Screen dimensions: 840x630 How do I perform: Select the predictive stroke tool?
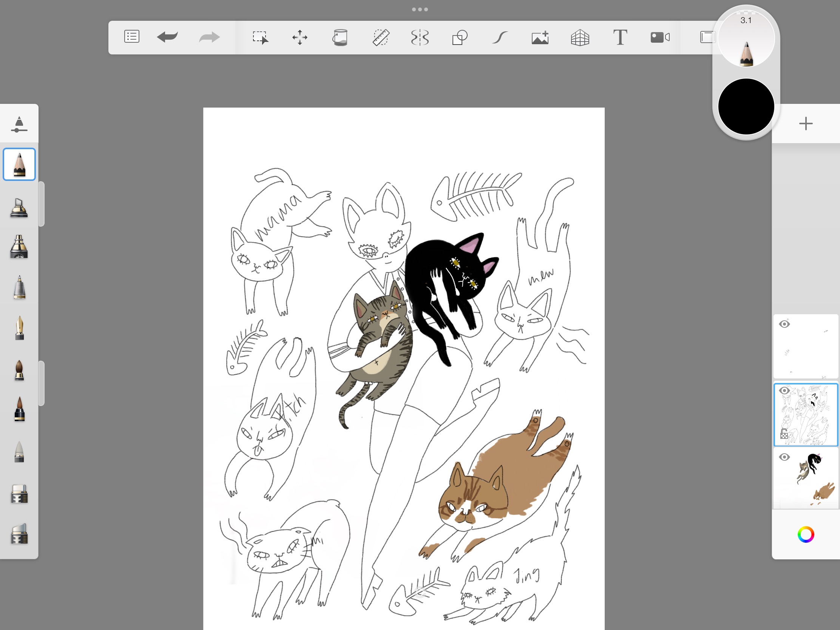tap(500, 37)
